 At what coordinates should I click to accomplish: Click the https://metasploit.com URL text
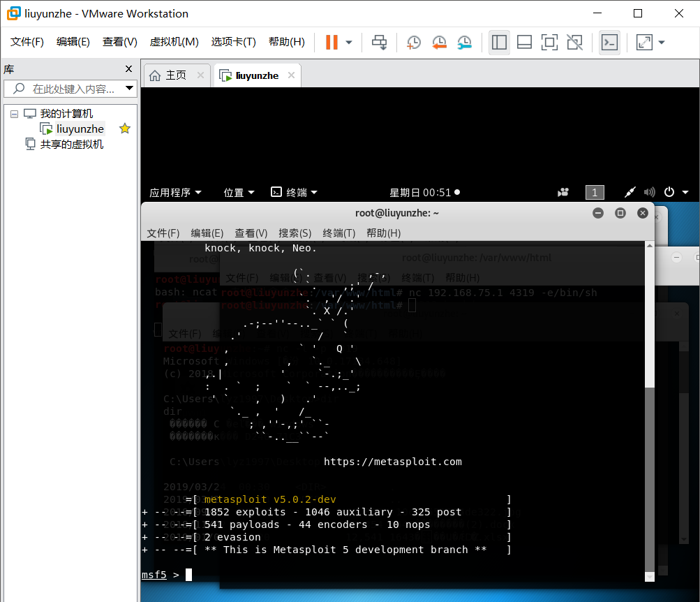393,462
